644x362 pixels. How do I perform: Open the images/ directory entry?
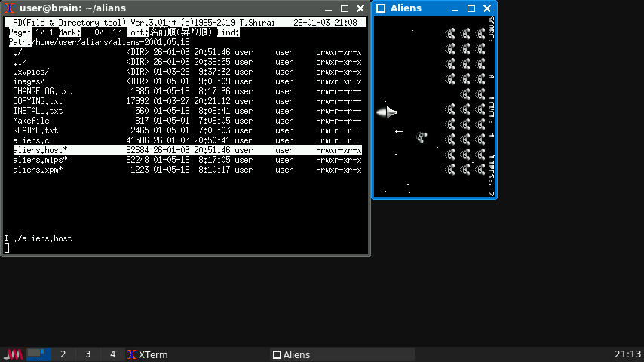click(29, 81)
